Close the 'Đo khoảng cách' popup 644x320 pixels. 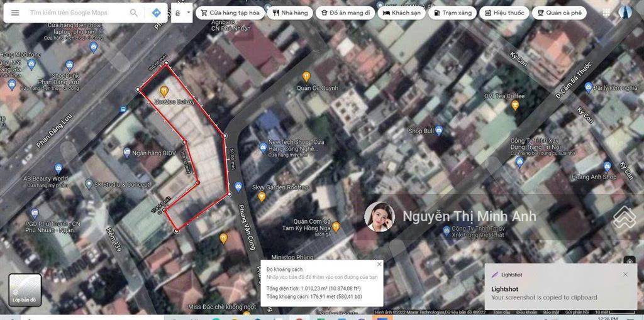379,264
